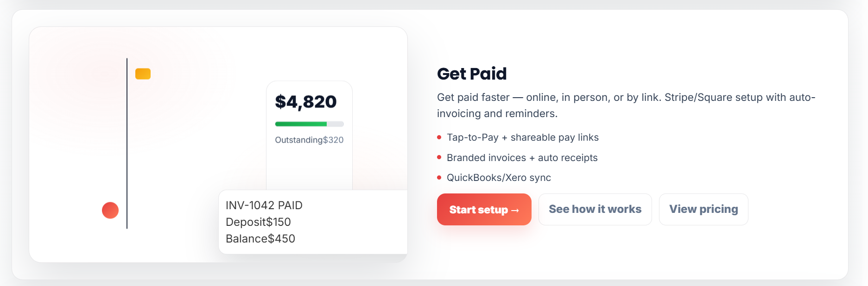Select the INV-1042 PAID invoice line
This screenshot has height=286, width=868.
pyautogui.click(x=264, y=205)
